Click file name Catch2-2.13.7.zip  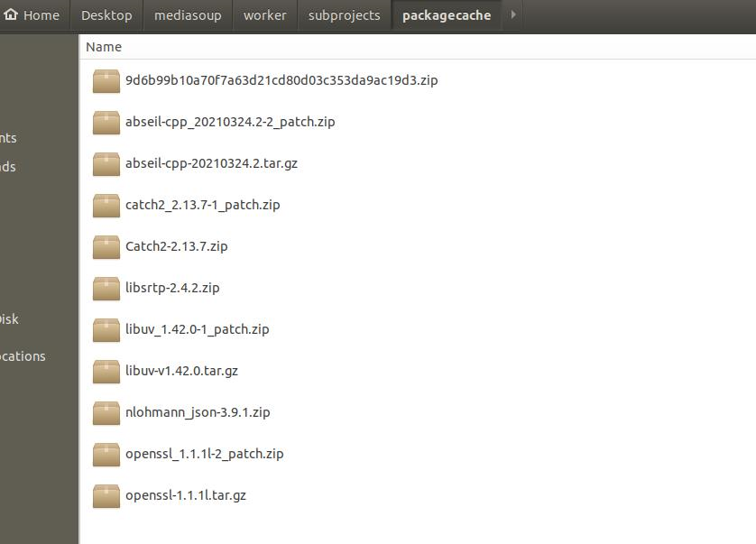[x=177, y=246]
